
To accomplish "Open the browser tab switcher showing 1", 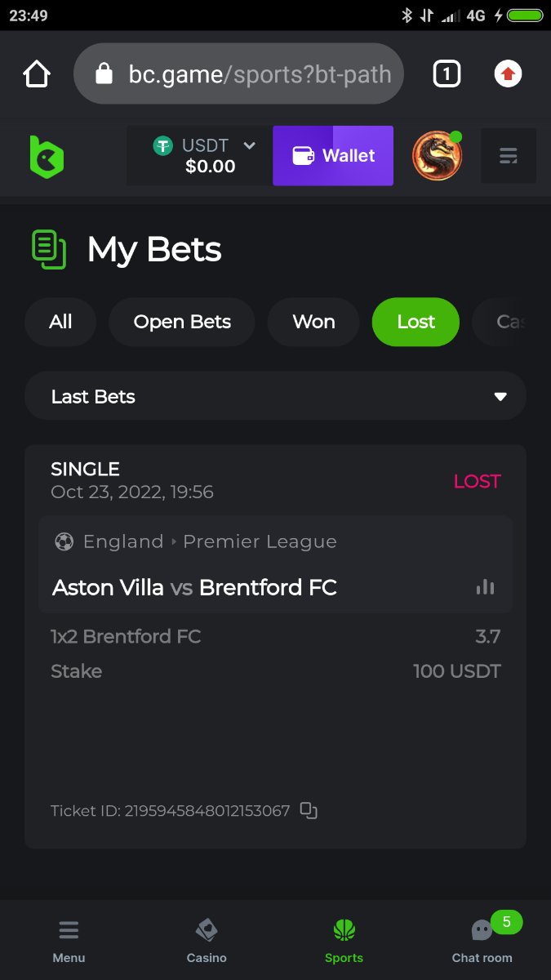I will pos(446,74).
